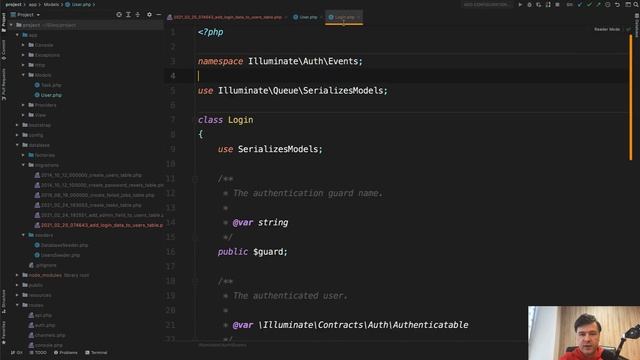
Task: Select opened file in Project tree
Action: click(119, 15)
